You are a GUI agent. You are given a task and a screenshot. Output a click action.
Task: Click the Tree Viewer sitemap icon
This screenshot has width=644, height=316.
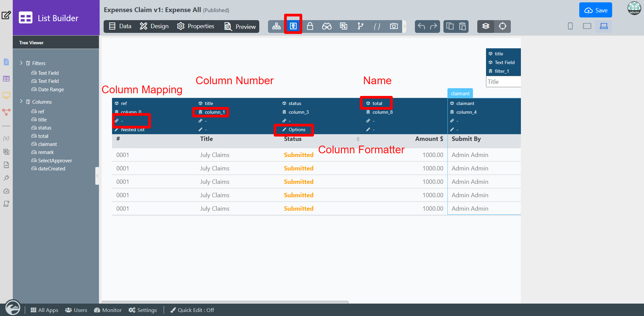tap(276, 26)
